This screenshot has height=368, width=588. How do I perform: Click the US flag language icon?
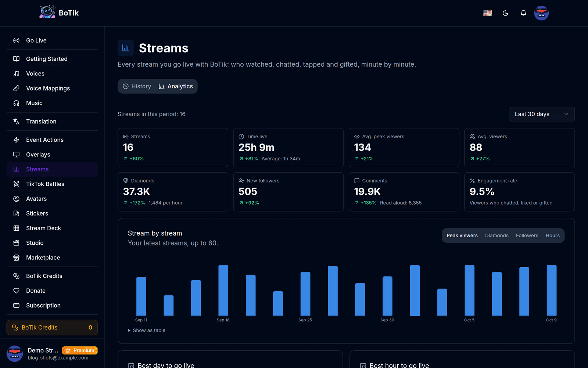(x=488, y=13)
